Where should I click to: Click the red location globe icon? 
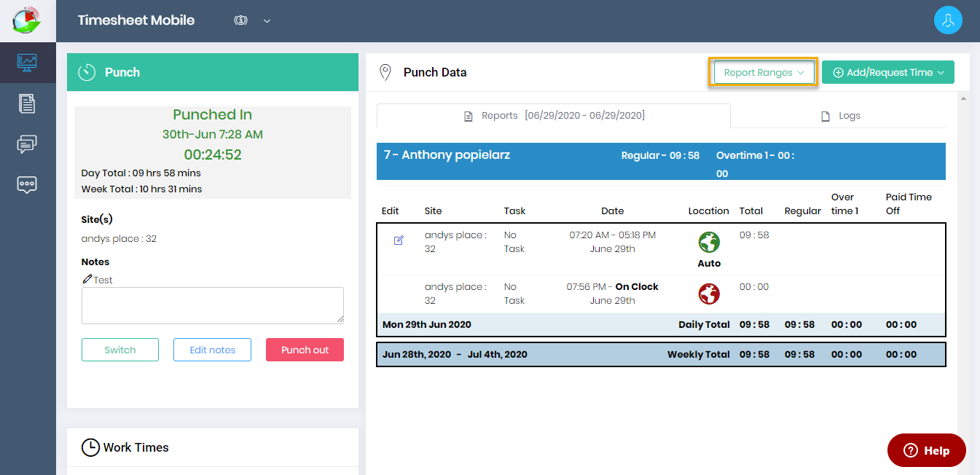(708, 294)
